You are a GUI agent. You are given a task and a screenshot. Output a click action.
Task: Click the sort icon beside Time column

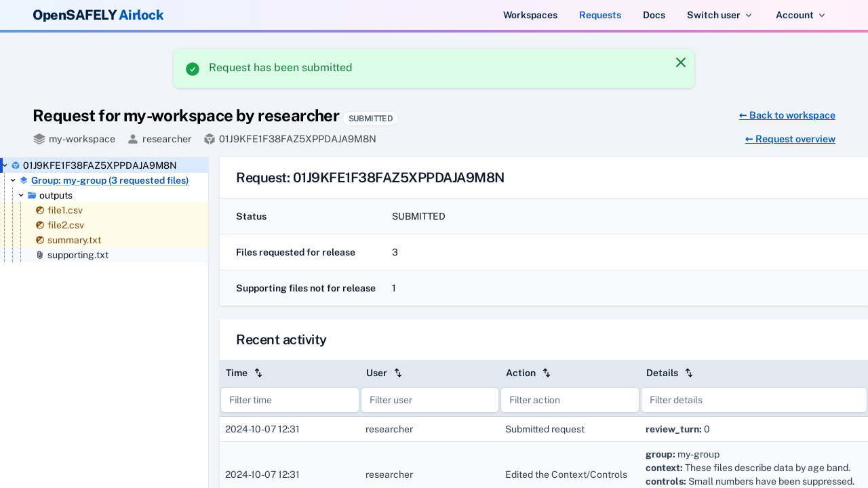258,373
